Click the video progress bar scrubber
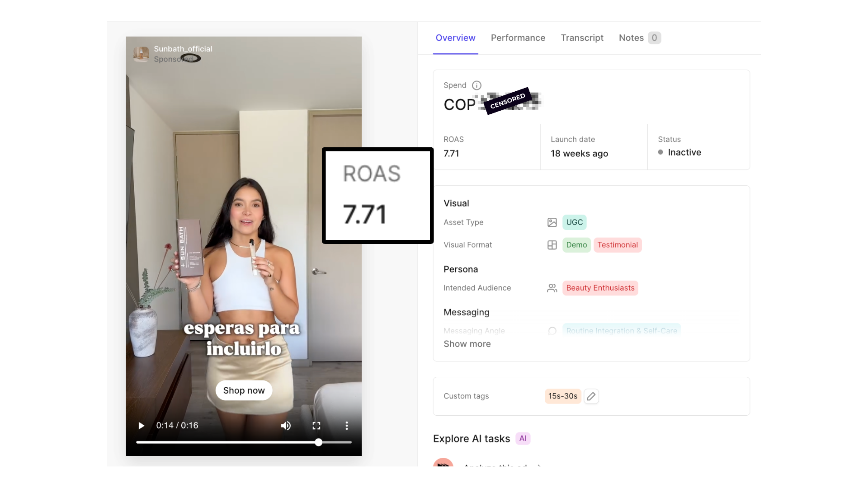Screen dimensions: 868x488 [x=319, y=442]
